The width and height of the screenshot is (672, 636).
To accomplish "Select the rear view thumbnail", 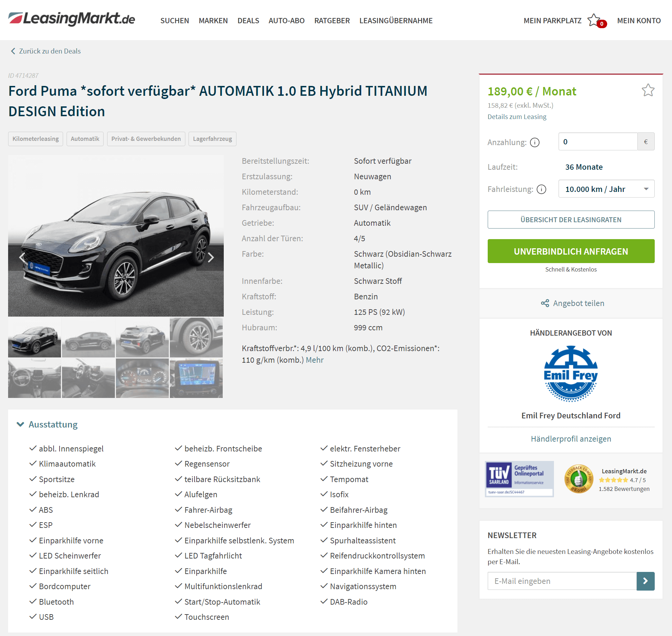I will (142, 337).
